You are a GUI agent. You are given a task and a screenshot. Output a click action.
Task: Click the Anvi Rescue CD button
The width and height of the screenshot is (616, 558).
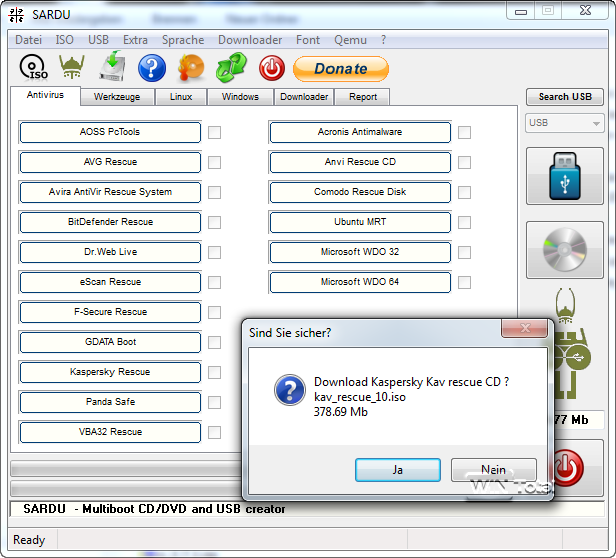pos(360,162)
